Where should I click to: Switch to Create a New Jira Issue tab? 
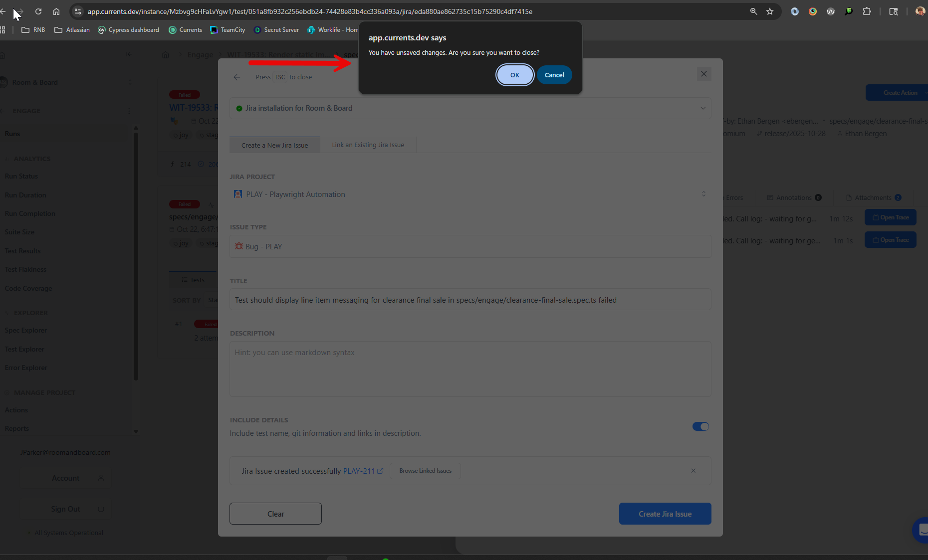tap(275, 145)
